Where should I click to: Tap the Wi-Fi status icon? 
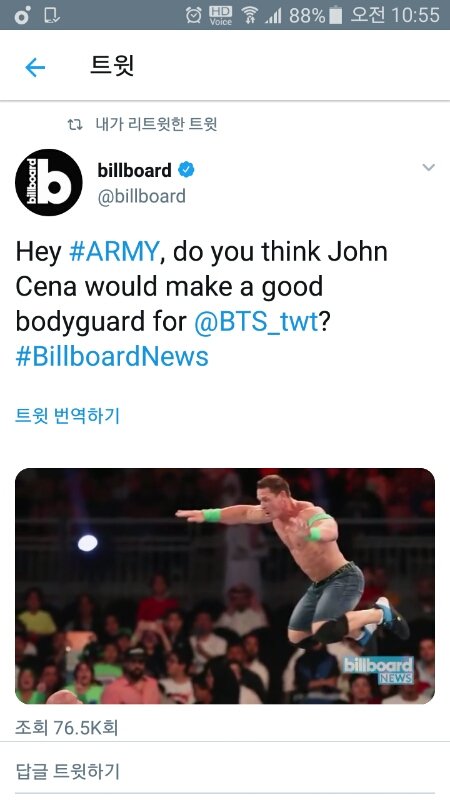pyautogui.click(x=249, y=15)
